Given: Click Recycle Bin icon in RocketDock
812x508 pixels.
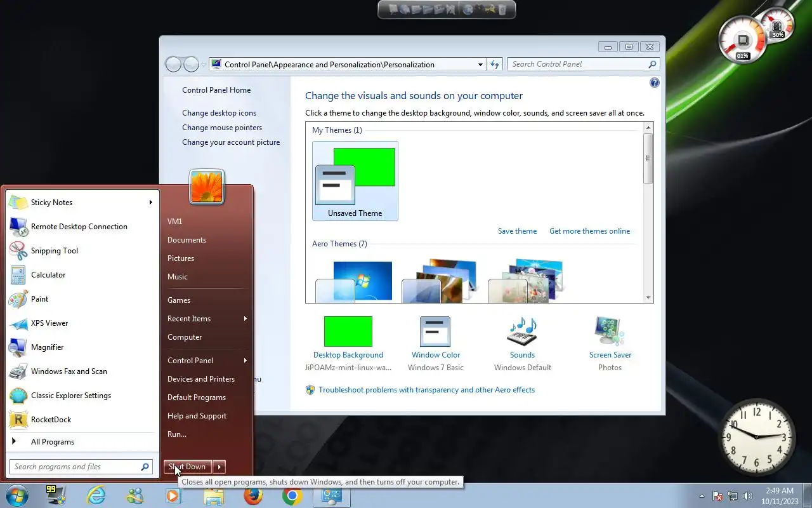Looking at the screenshot, I should 502,10.
